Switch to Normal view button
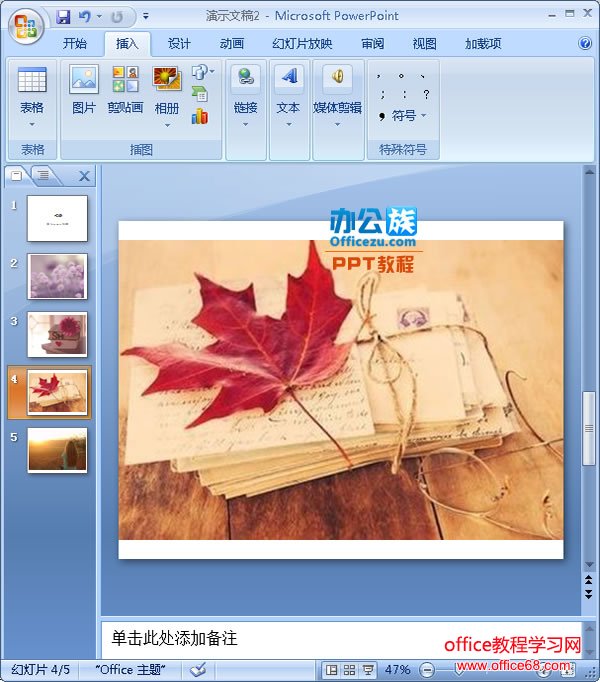This screenshot has height=682, width=600. pos(332,670)
